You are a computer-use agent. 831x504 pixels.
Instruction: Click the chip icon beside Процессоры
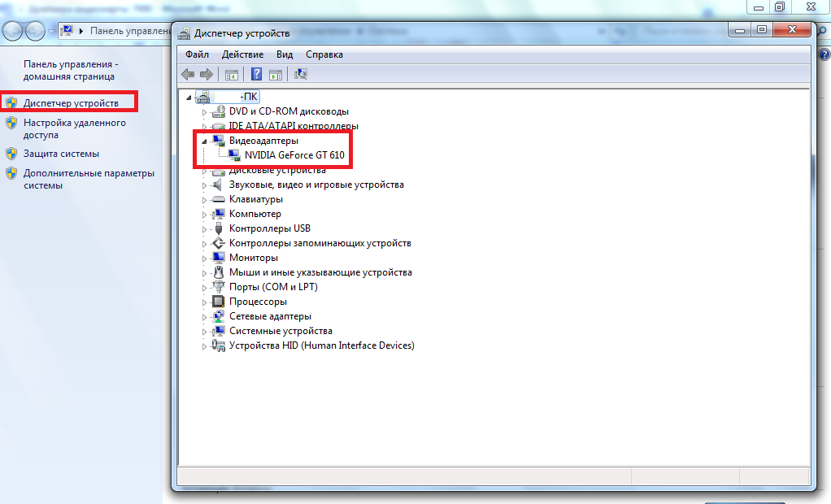(x=219, y=302)
